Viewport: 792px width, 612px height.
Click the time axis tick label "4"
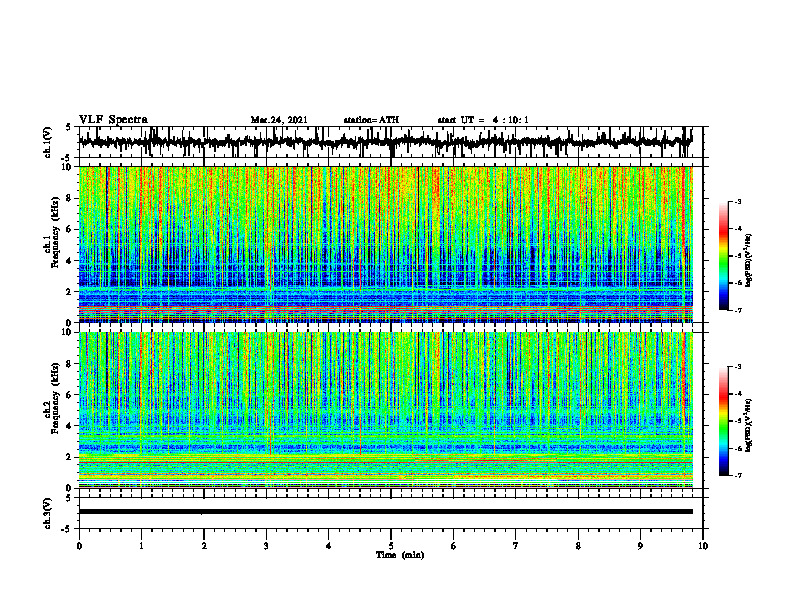coord(329,546)
